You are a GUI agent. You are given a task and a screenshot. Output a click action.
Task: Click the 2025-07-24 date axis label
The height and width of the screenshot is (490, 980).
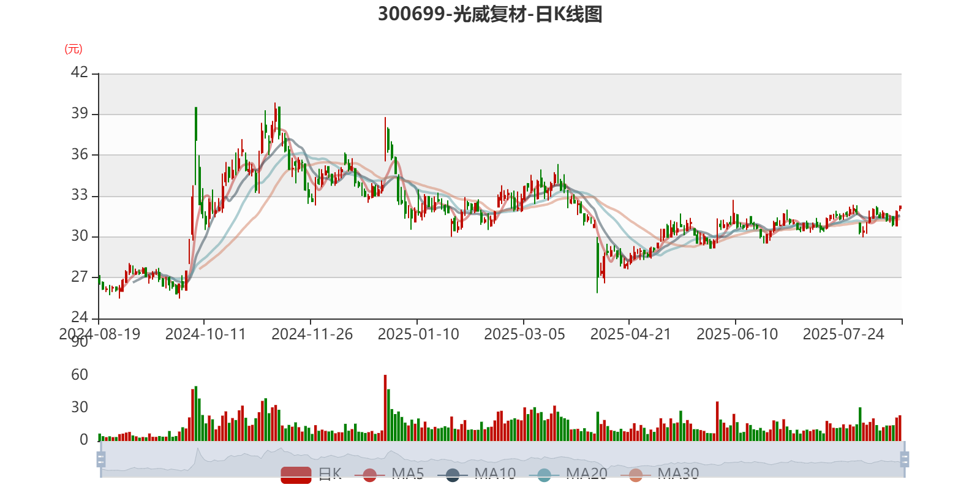pyautogui.click(x=843, y=334)
